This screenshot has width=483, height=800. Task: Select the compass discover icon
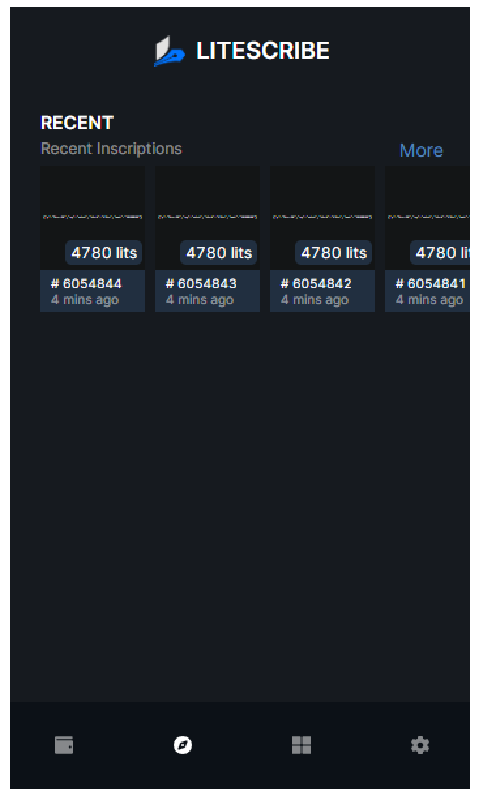[x=183, y=745]
